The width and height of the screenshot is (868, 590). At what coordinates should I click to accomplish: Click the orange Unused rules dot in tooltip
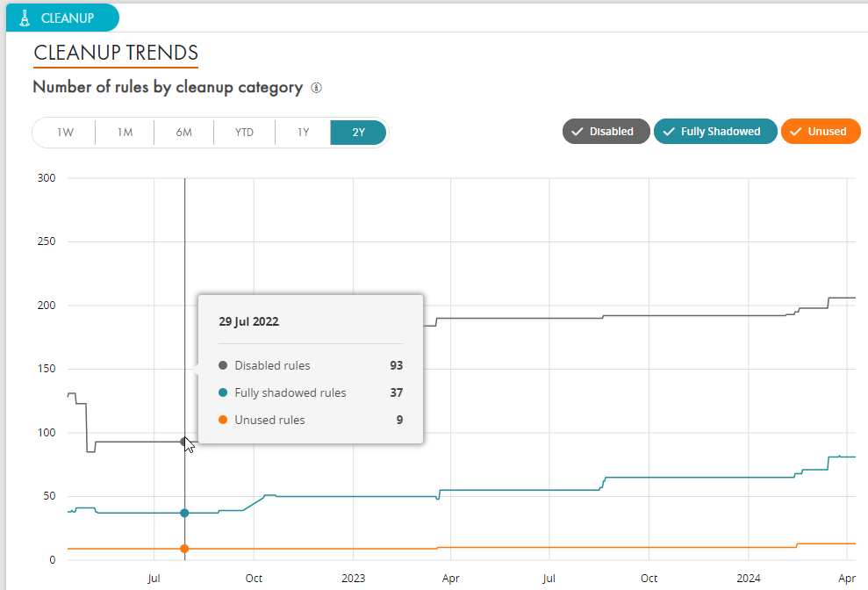[x=223, y=420]
